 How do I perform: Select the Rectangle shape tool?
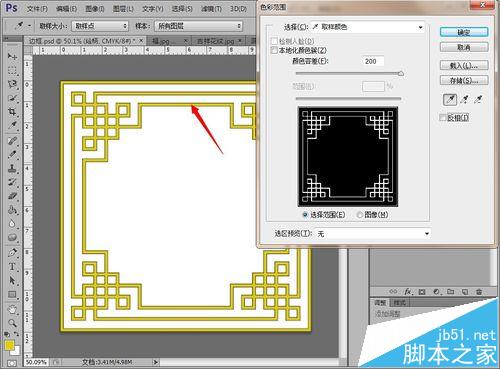click(12, 295)
